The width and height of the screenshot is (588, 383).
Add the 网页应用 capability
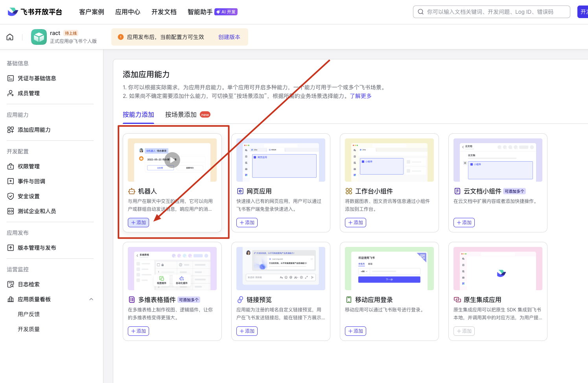click(247, 223)
